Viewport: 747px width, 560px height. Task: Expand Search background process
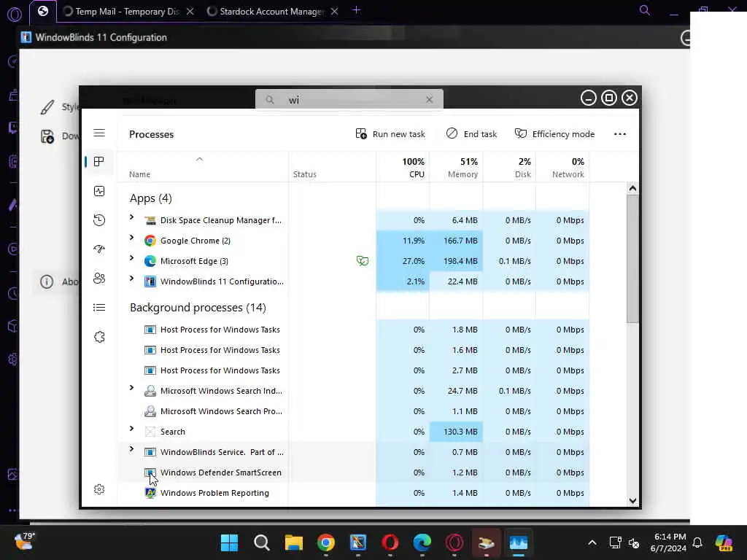tap(131, 429)
